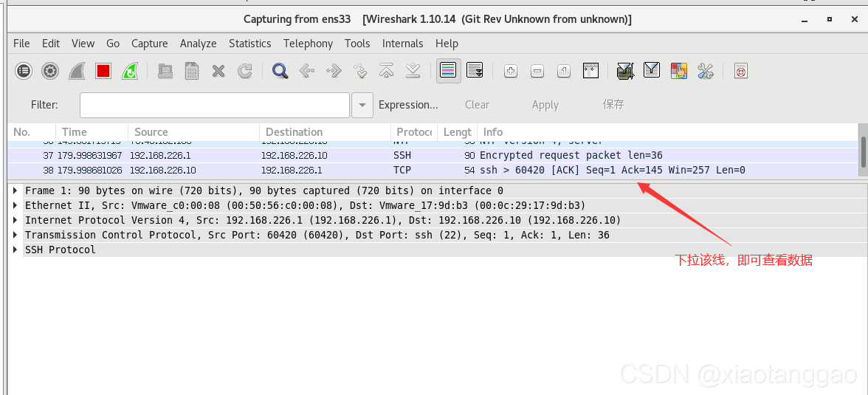Open the Analyze menu
The height and width of the screenshot is (395, 868).
pos(198,44)
